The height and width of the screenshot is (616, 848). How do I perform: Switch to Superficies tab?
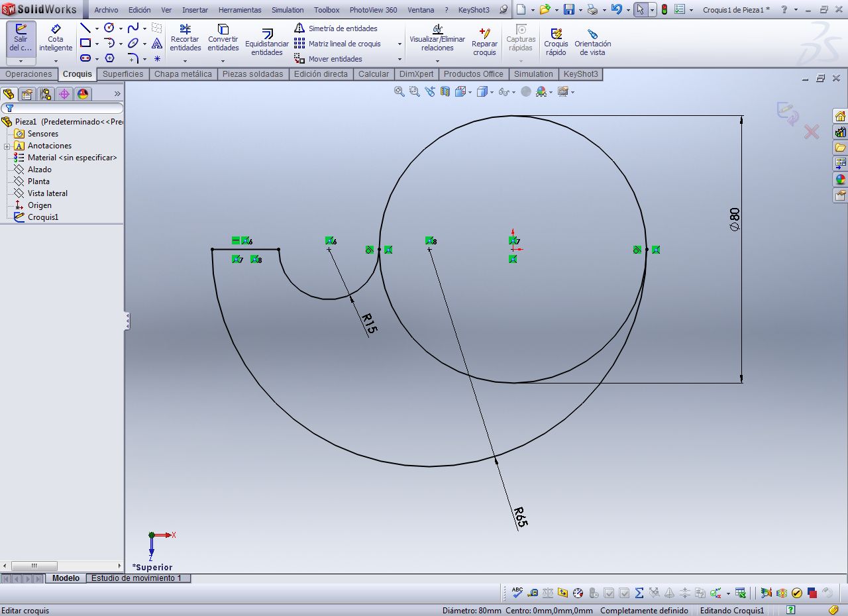(123, 74)
